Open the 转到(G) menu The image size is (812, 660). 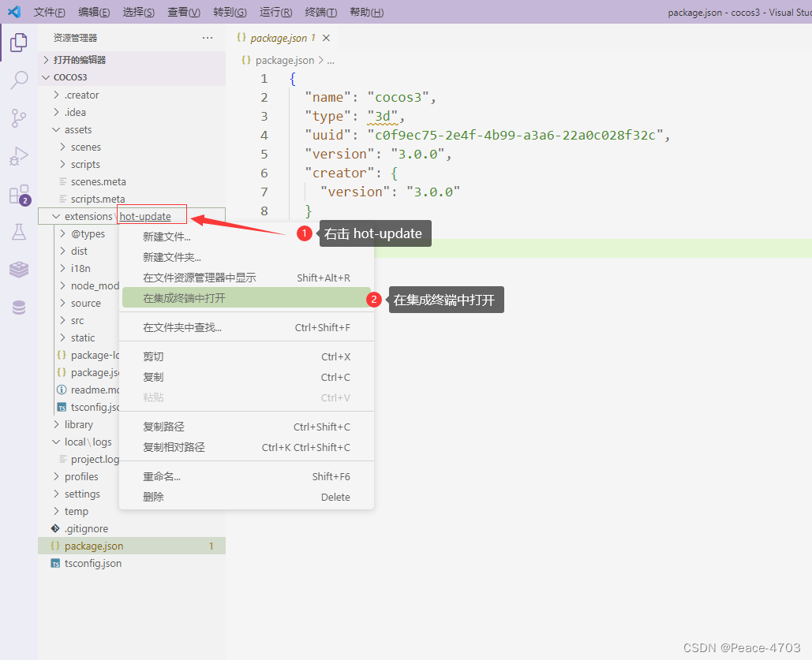click(x=230, y=12)
